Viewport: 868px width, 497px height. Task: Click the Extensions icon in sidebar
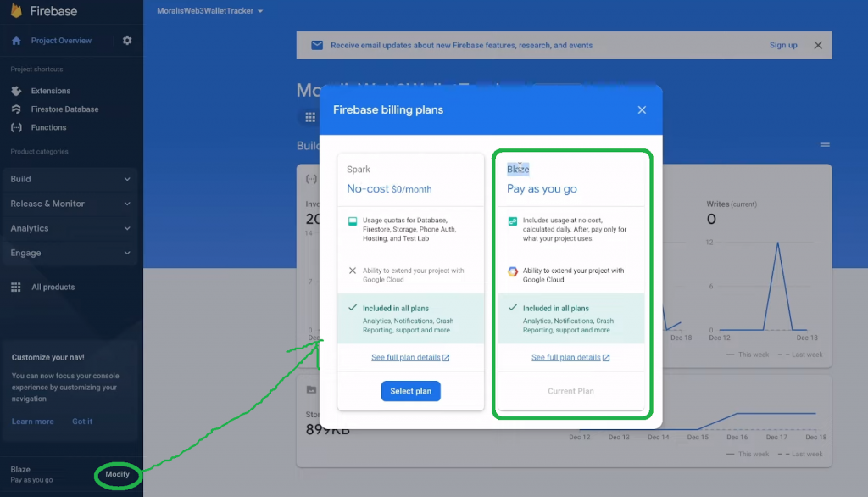(x=16, y=91)
